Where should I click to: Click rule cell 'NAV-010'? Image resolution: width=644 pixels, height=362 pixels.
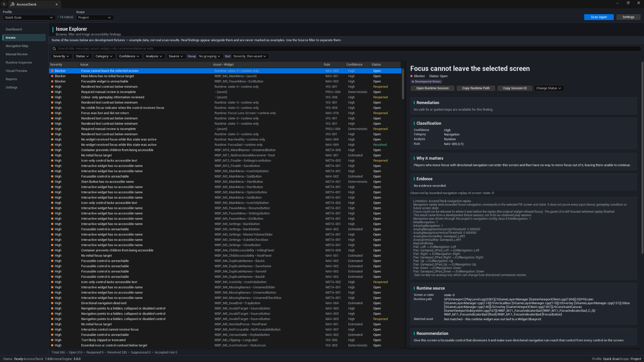tap(332, 113)
